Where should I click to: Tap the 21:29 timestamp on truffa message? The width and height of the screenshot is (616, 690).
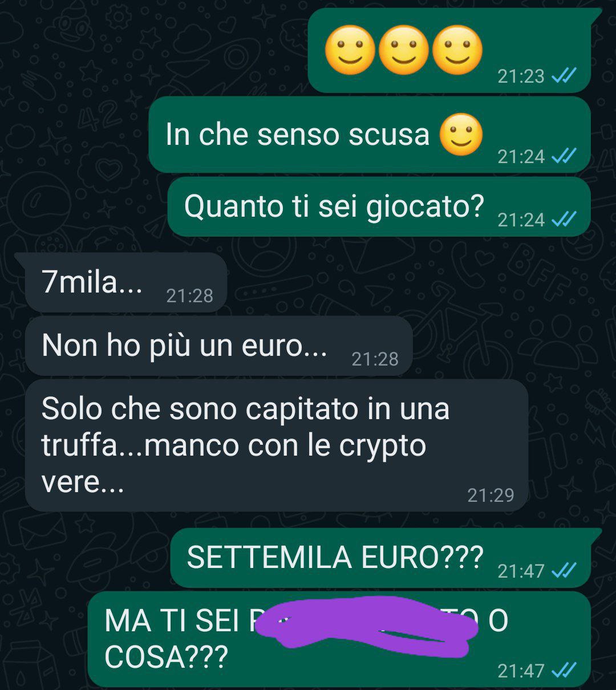[x=491, y=496]
